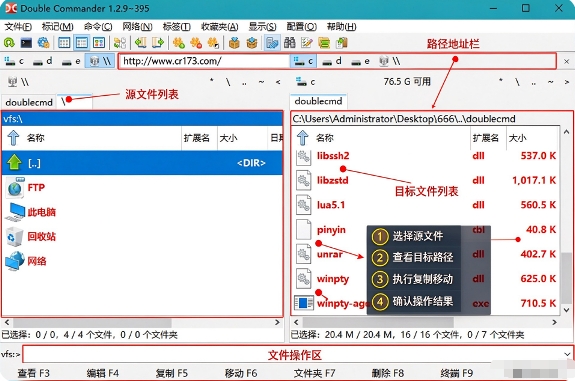Open the multi-rename tool icon
This screenshot has height=381, width=575.
307,43
